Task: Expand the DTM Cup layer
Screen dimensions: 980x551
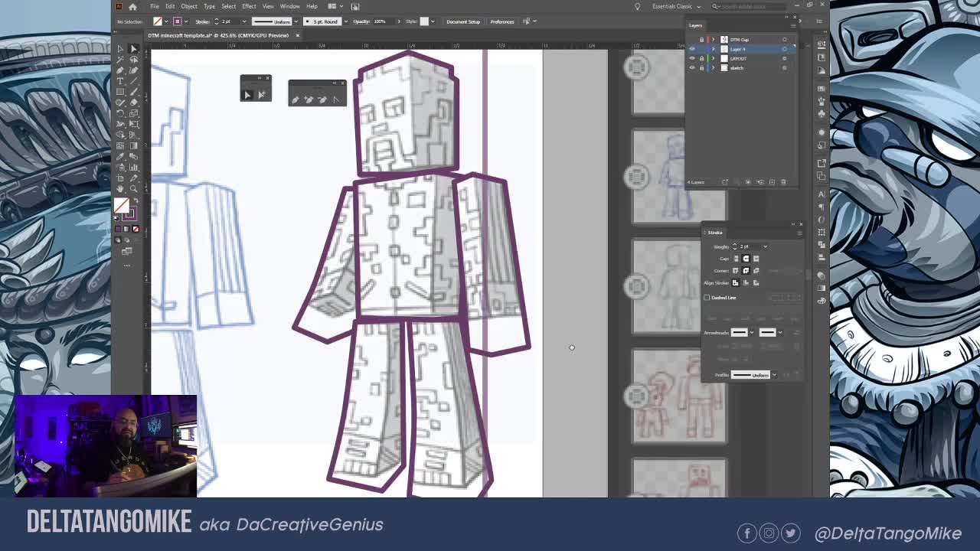Action: click(x=713, y=40)
